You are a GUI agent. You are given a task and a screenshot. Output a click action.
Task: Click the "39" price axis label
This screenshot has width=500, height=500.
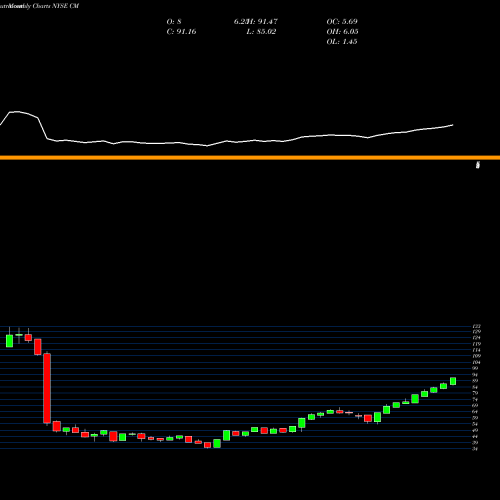(476, 443)
